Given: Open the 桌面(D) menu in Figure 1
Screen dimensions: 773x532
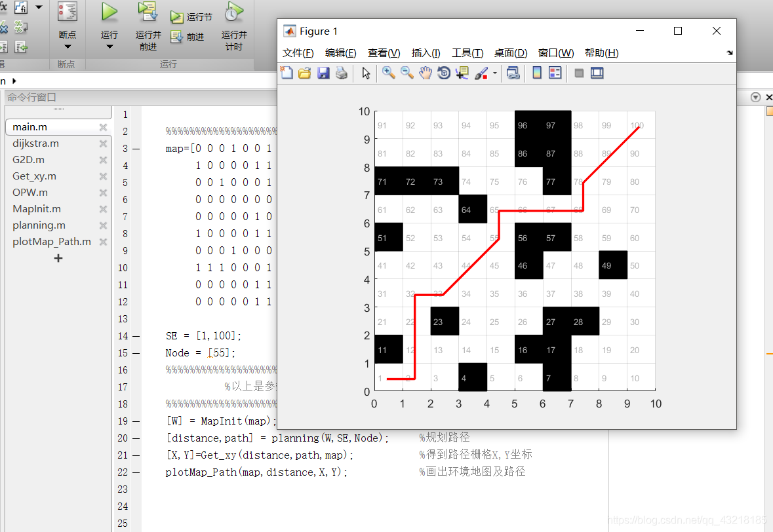Looking at the screenshot, I should click(x=511, y=52).
